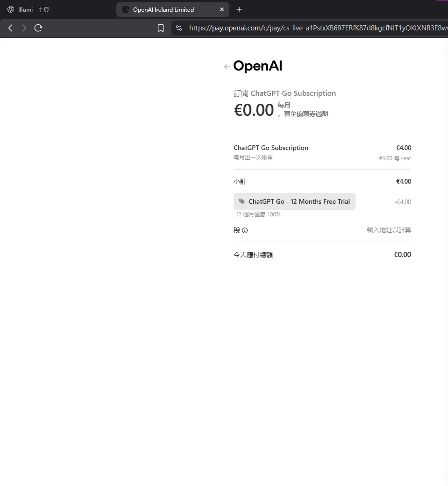Click the large €0.00 monthly price

point(254,110)
